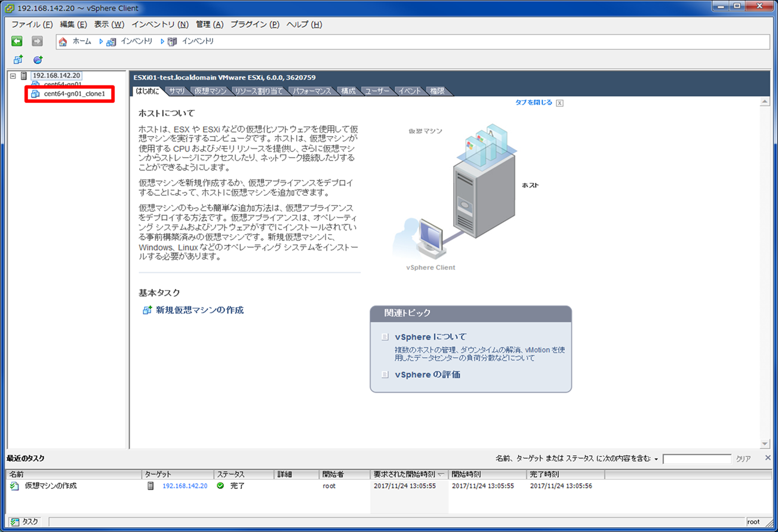Open the プラグイン menu

click(x=255, y=24)
